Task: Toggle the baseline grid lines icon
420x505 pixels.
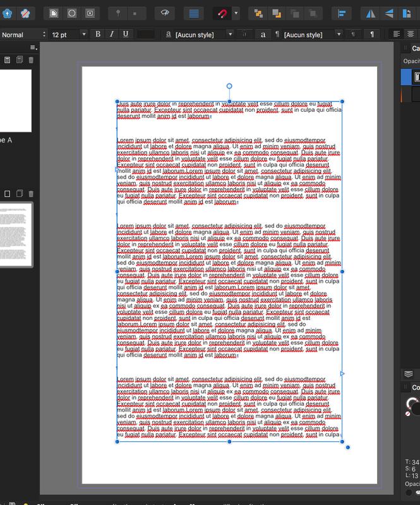Action: (194, 13)
